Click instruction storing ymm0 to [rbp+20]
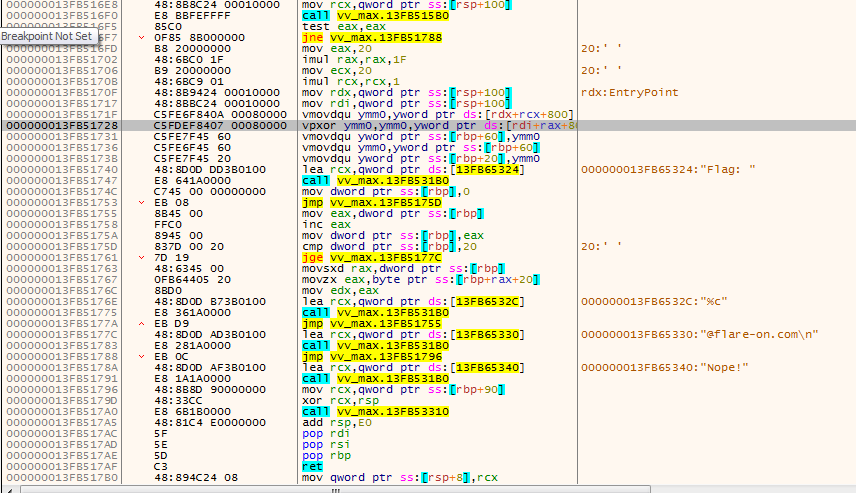 tap(421, 158)
